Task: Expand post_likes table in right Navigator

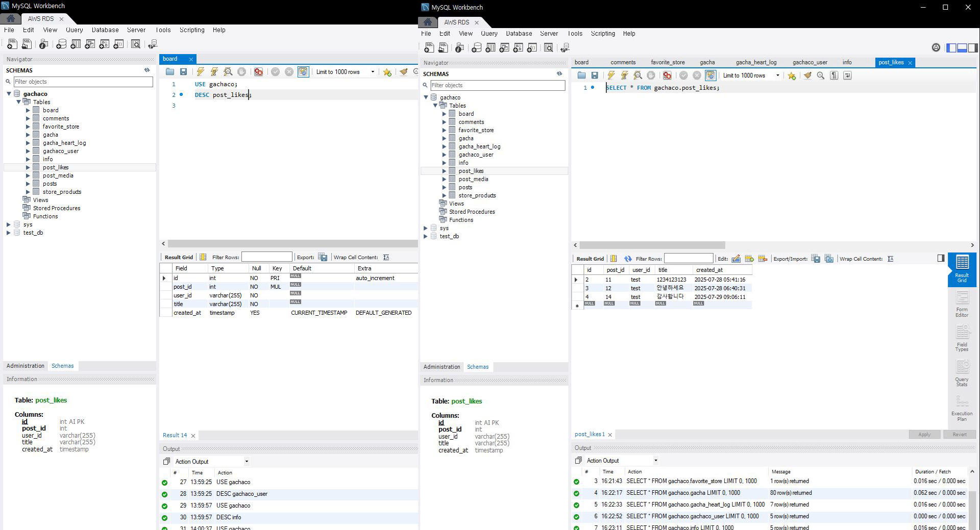Action: coord(444,171)
